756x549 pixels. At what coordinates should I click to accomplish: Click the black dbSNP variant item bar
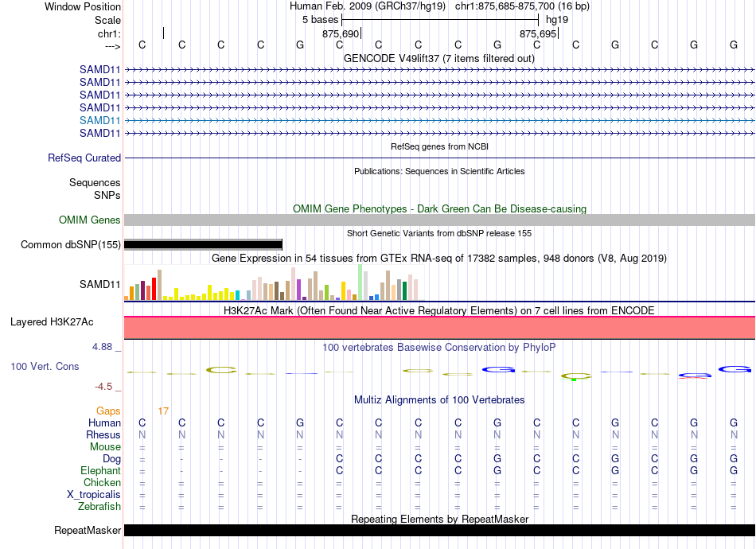coord(203,244)
